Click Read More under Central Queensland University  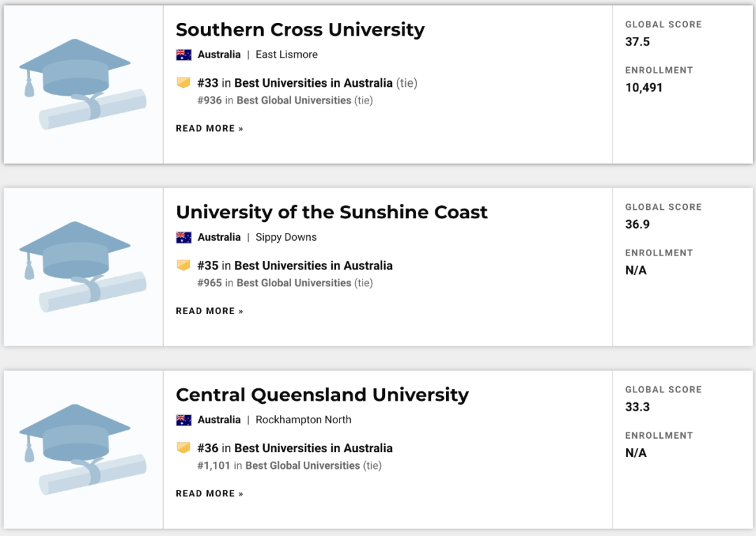coord(209,494)
